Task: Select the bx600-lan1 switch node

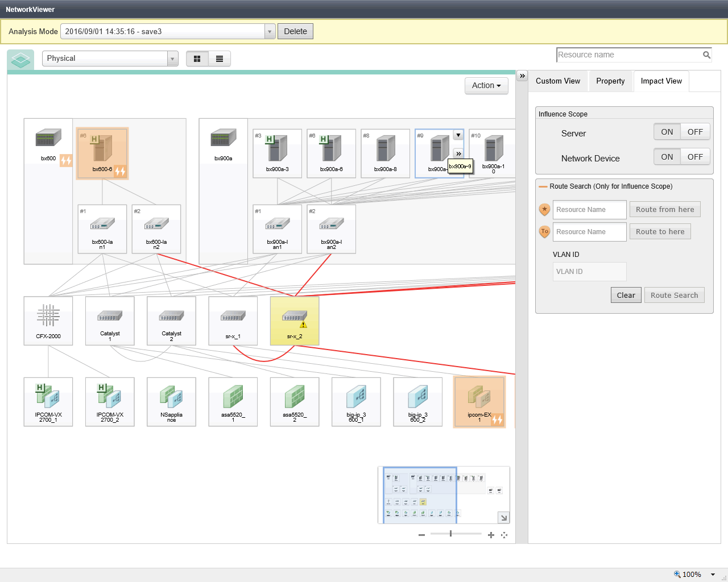Action: point(102,229)
